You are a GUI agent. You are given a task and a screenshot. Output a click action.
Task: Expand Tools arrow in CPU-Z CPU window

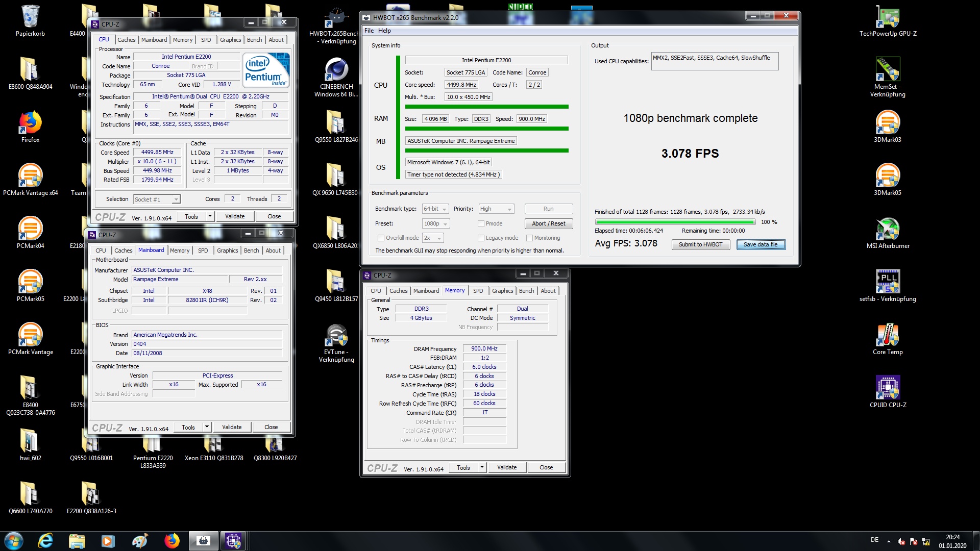click(210, 216)
